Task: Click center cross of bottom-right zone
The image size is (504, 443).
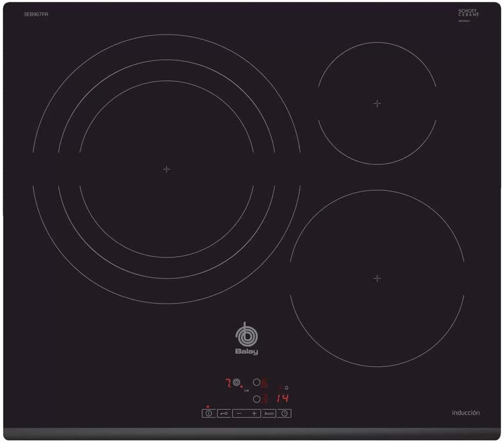Action: tap(377, 278)
